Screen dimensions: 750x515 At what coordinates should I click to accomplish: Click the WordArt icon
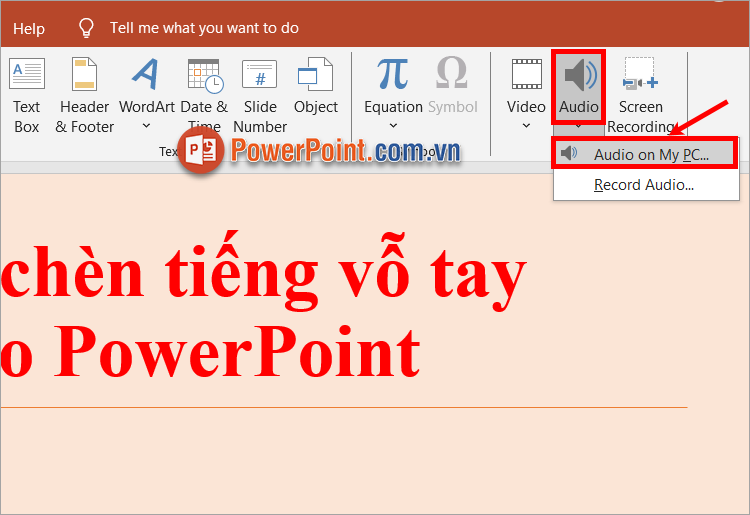tap(146, 74)
